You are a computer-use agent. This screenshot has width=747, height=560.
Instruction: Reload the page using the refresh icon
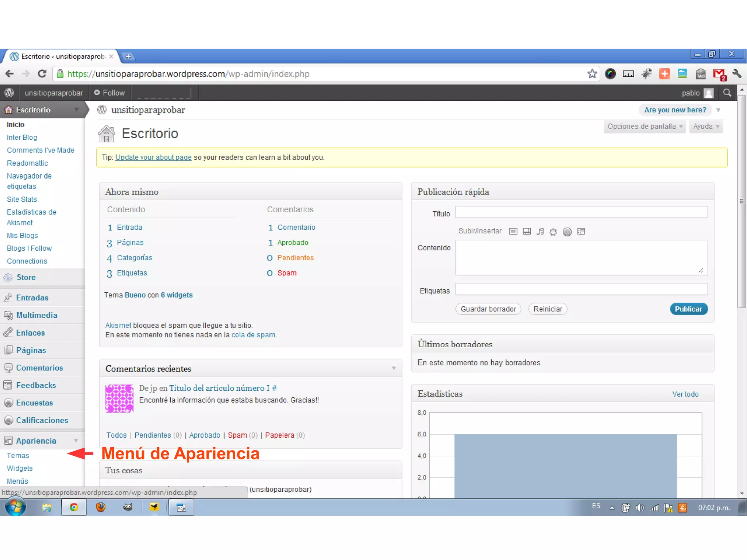click(x=42, y=74)
